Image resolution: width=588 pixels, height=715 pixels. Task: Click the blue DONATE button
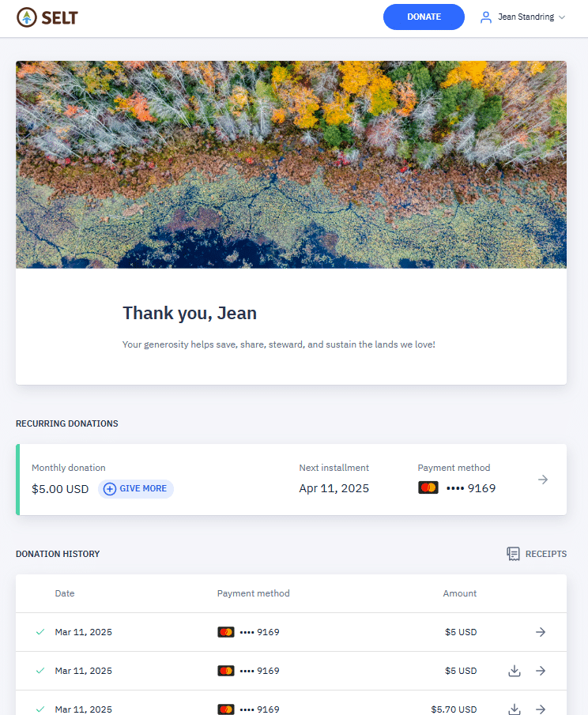point(424,17)
